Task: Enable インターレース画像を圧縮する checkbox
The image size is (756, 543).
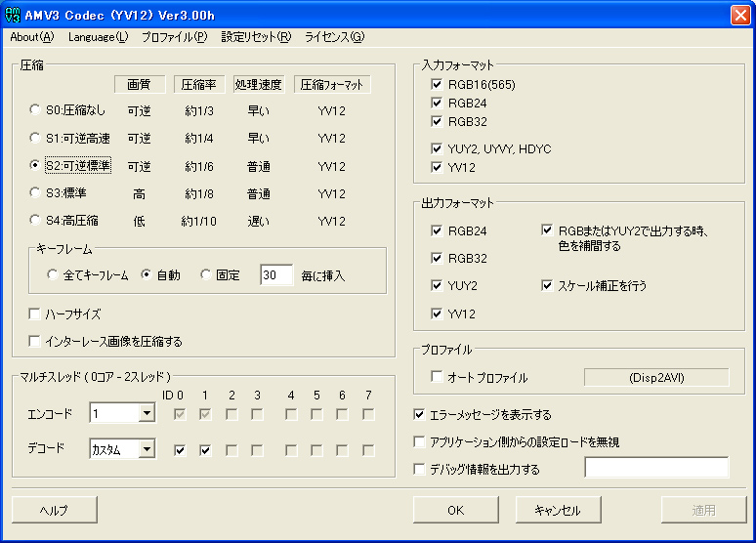Action: click(x=35, y=342)
